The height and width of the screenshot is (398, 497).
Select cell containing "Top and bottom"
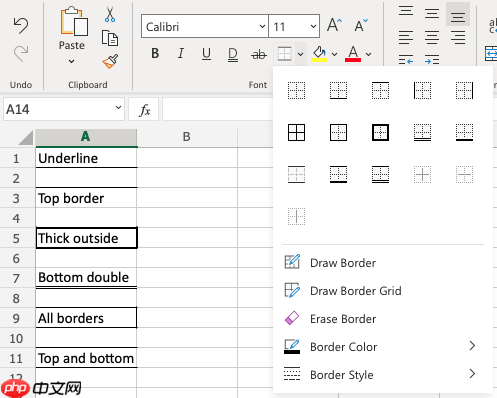tap(86, 358)
